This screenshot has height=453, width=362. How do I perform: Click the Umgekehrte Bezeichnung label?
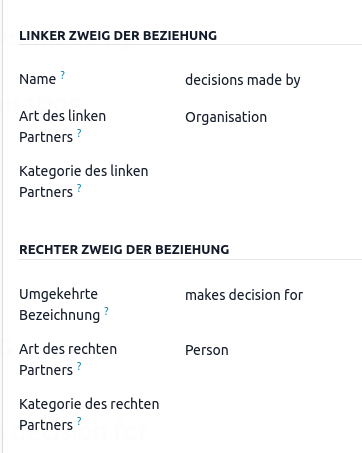tap(59, 305)
